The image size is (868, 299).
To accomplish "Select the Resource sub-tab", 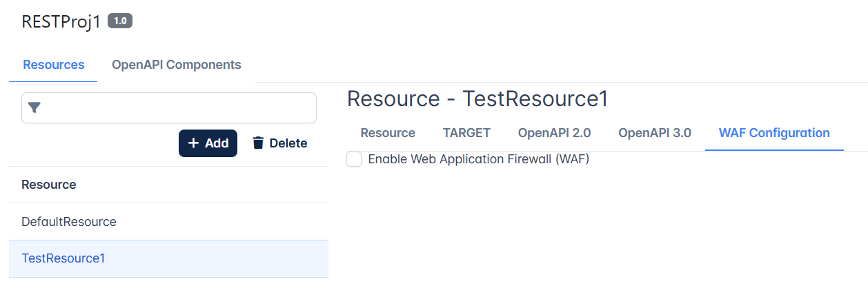I will tap(388, 133).
